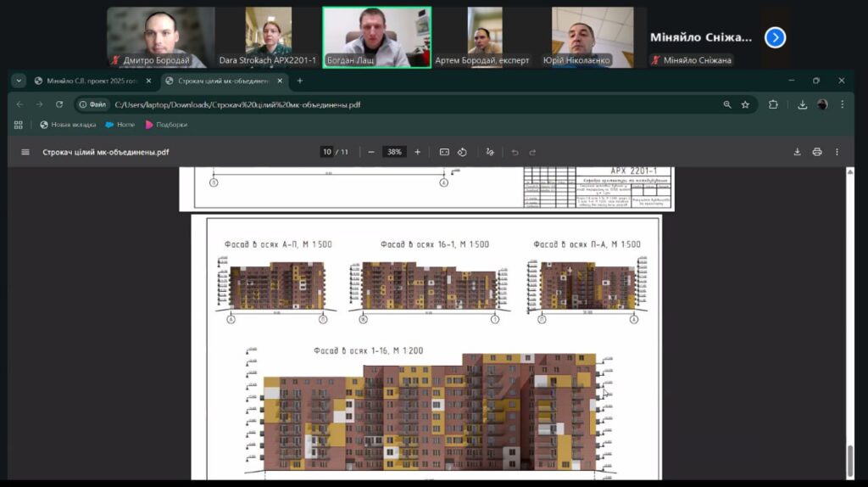
Task: Open the Подборки bookmark
Action: coord(166,125)
